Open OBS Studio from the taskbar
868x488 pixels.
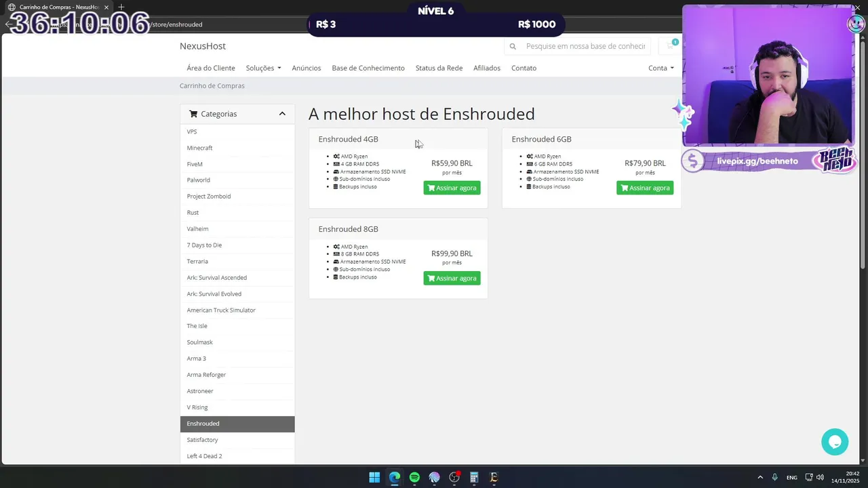click(x=454, y=477)
